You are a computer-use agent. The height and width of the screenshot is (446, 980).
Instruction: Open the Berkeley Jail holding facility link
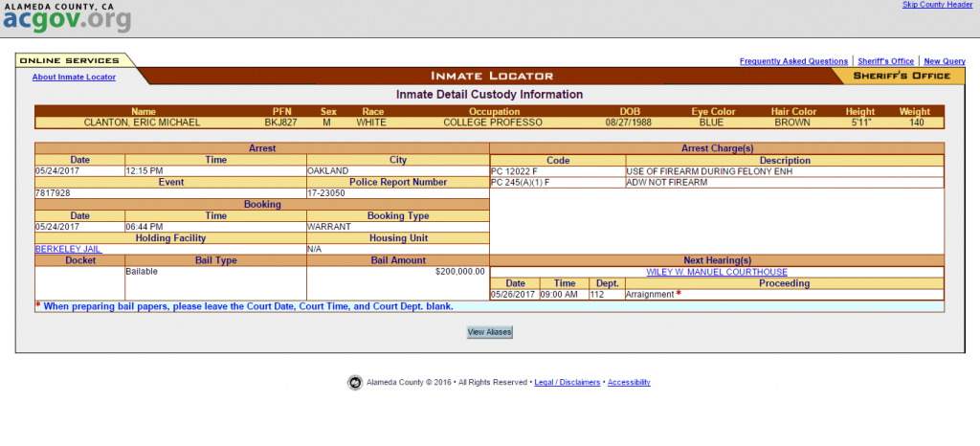coord(67,249)
